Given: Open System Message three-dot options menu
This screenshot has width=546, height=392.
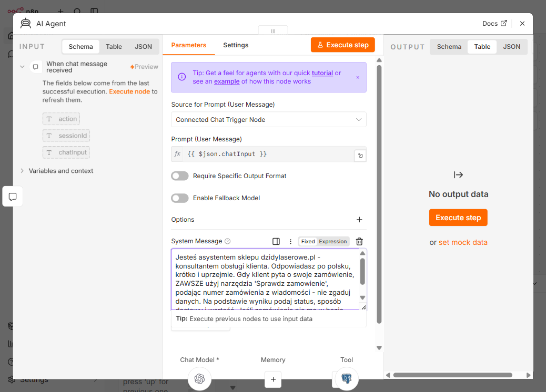Looking at the screenshot, I should click(x=290, y=241).
